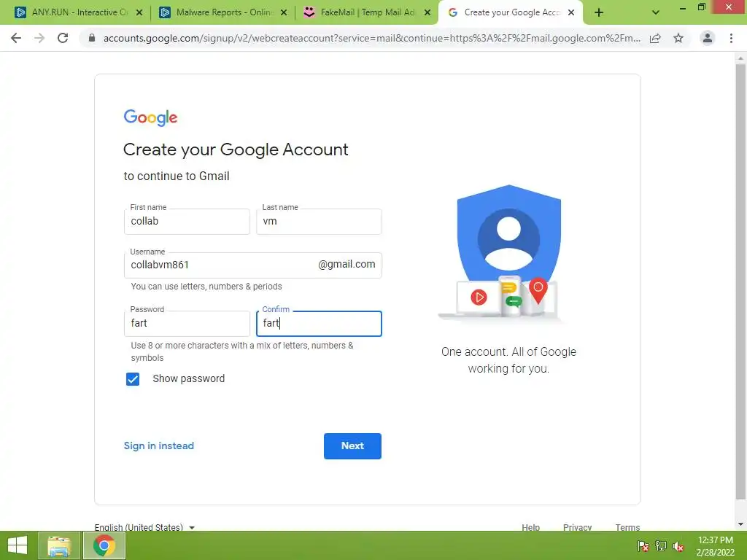Open File Explorer from the taskbar
This screenshot has width=747, height=560.
point(59,545)
